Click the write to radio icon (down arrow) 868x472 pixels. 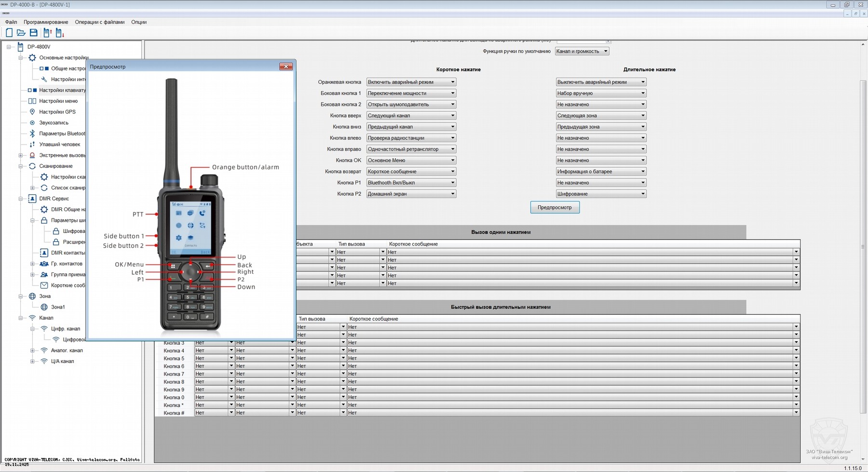[60, 33]
